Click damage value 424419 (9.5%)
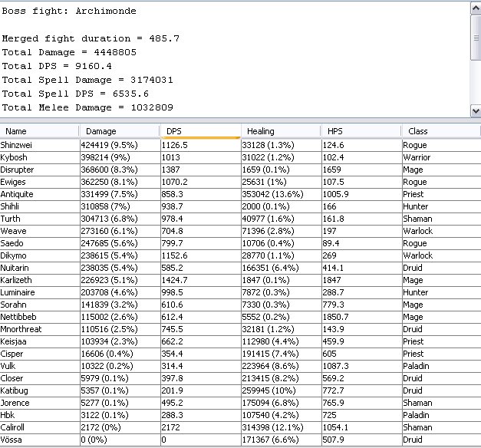 point(110,145)
